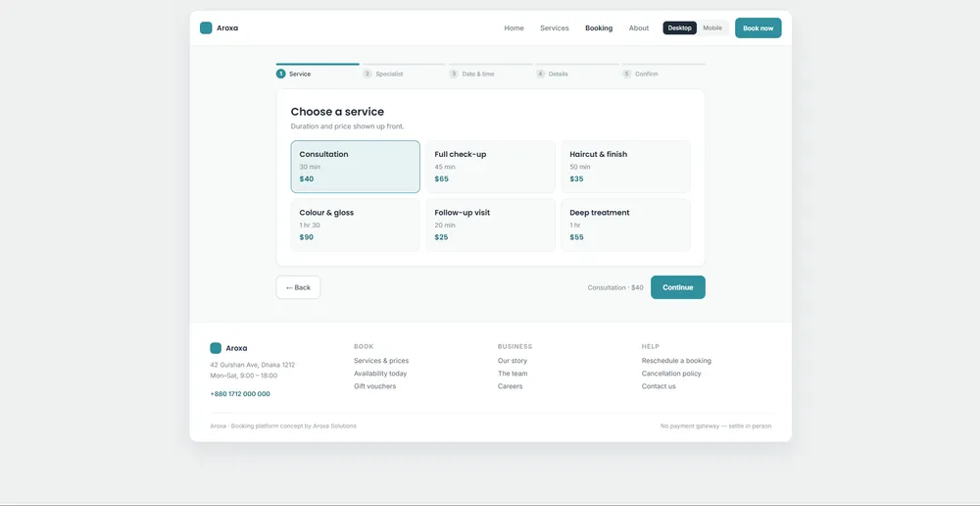
Task: Click 'Duration and price shown up front.' text
Action: coord(348,126)
